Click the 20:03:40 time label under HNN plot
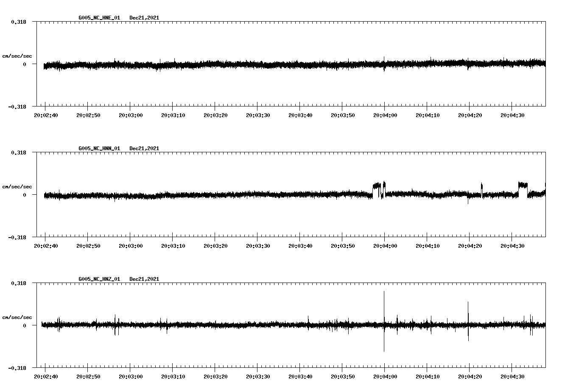The height and width of the screenshot is (392, 576). [x=300, y=246]
